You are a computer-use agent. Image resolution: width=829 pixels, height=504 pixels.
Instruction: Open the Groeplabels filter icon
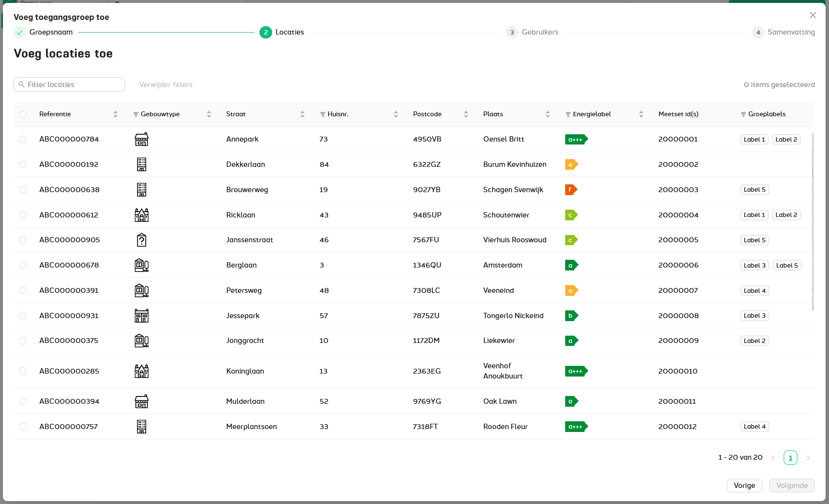point(743,114)
